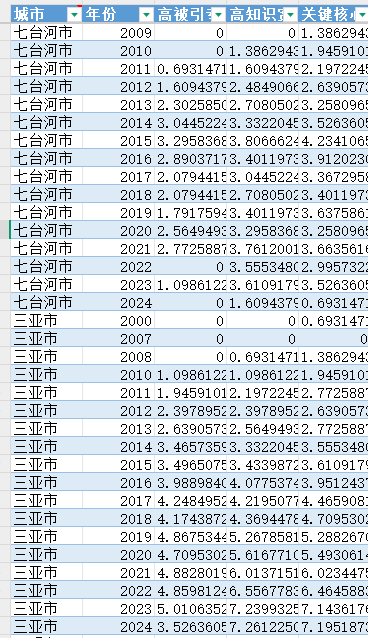Select 三亚市 cell in the 2008 row
This screenshot has height=638, width=368.
46,355
